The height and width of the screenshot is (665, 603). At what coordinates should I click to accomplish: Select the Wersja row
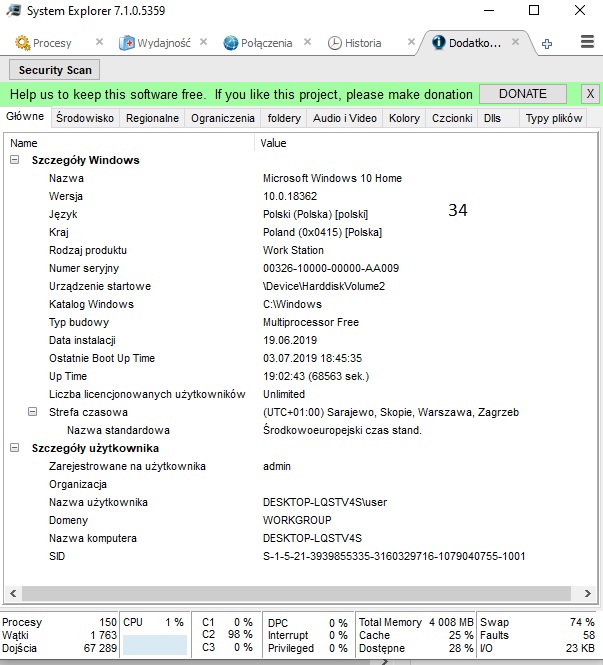[x=300, y=196]
